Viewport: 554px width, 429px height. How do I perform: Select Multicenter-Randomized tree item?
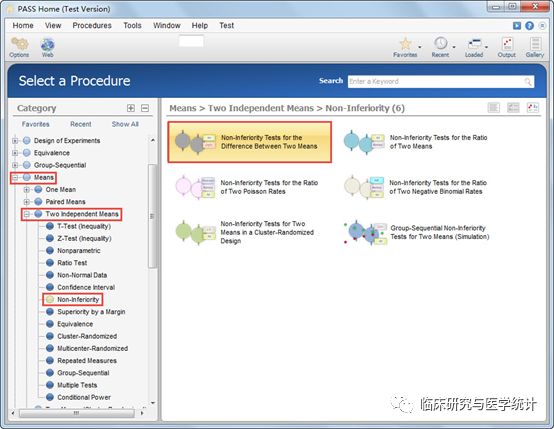[93, 348]
